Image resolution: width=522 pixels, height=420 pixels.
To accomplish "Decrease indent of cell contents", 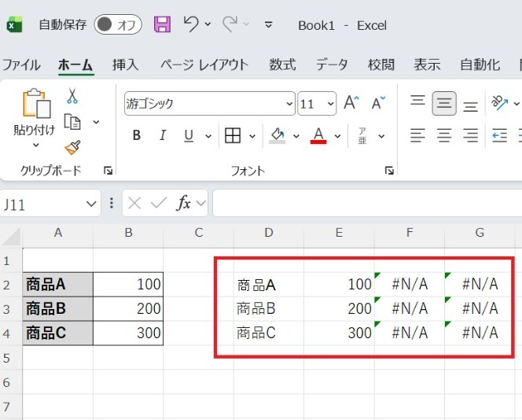I will tap(499, 135).
